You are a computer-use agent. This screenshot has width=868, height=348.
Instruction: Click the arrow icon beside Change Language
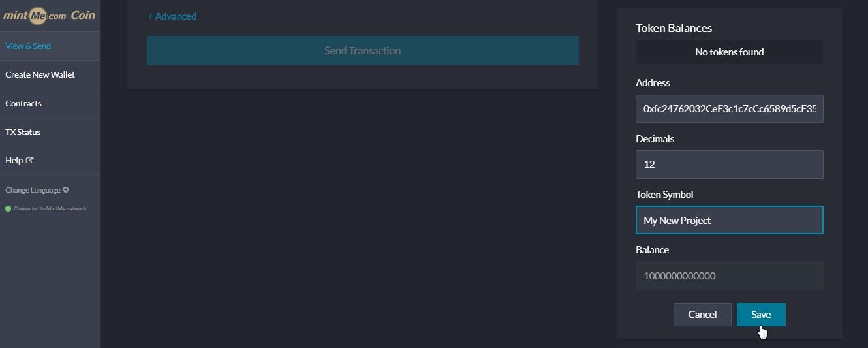click(x=66, y=190)
